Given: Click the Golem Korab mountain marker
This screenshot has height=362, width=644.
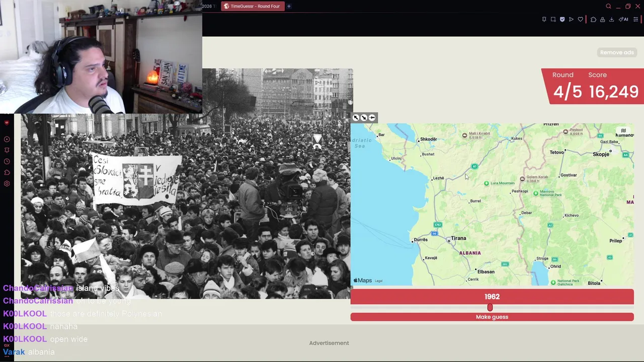Looking at the screenshot, I should [522, 179].
